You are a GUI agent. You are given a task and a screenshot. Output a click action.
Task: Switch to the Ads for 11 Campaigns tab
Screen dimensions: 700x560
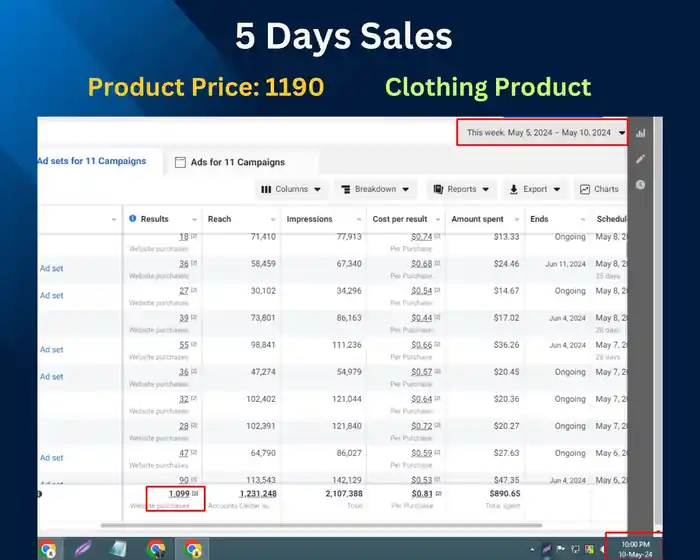pyautogui.click(x=230, y=162)
